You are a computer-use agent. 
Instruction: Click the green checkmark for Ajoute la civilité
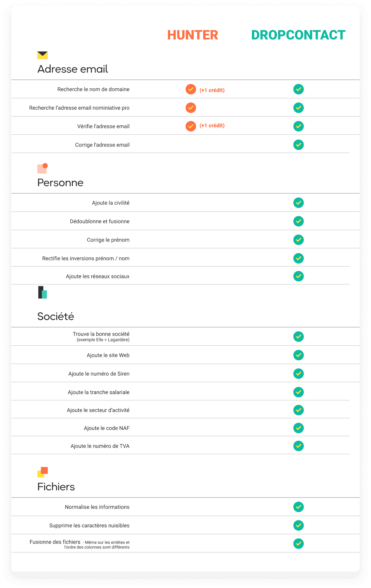pos(298,203)
